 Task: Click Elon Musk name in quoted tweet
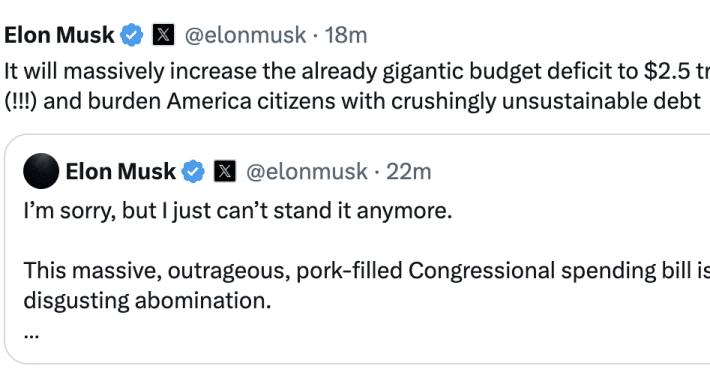coord(120,171)
